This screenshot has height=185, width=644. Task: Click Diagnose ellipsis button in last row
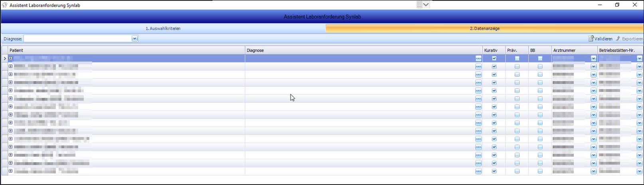coord(478,171)
